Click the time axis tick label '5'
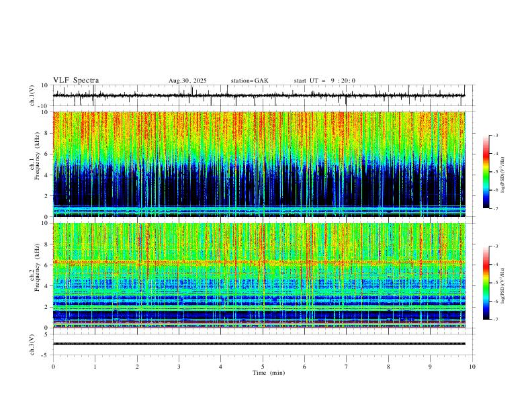Screen dimensions: 532x411 [263, 367]
